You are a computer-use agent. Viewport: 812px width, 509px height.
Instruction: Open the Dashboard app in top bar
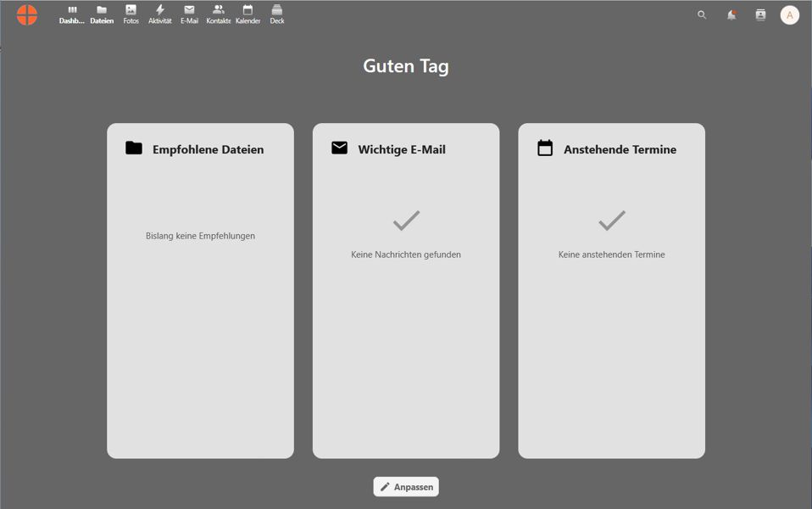(x=72, y=14)
